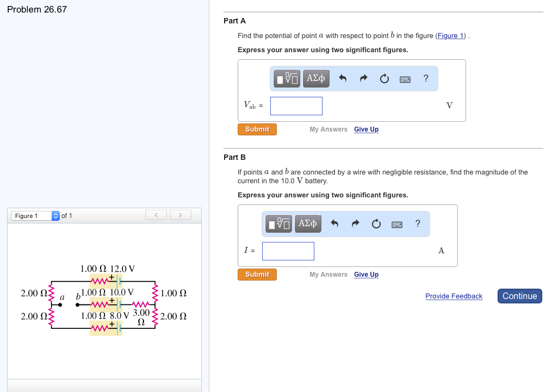Screen dimensions: 552x392
Task: Click the previous-figure chevron above the figure
Action: [x=156, y=215]
